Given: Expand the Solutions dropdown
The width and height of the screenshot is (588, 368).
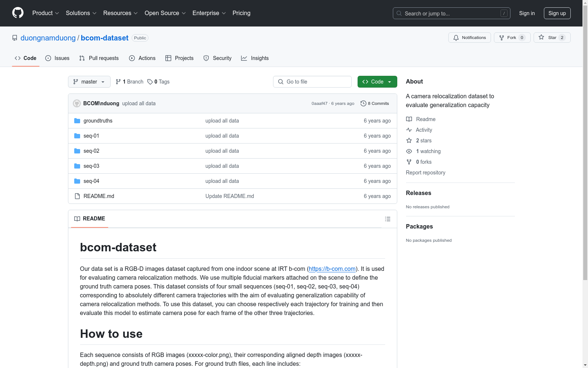Looking at the screenshot, I should click(x=81, y=13).
